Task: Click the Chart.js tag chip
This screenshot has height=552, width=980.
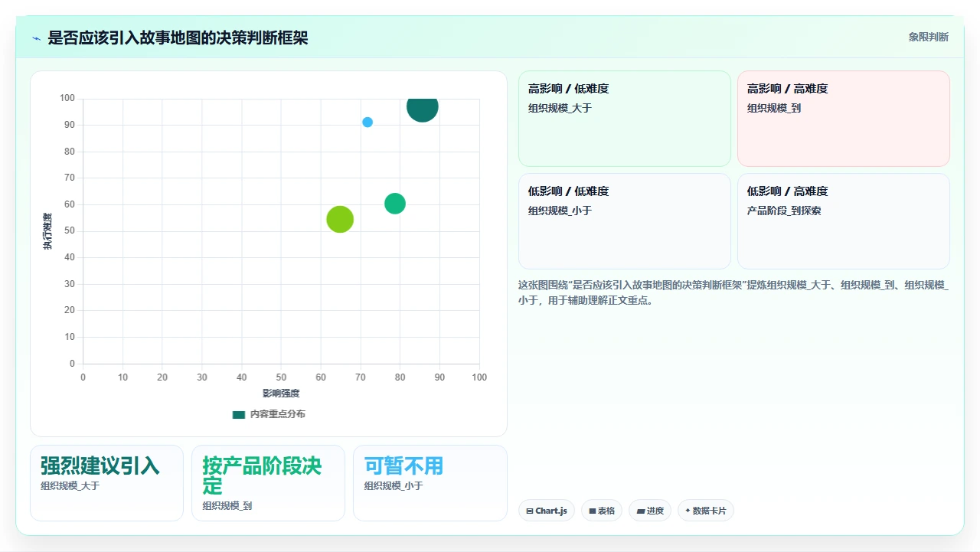Action: tap(547, 511)
